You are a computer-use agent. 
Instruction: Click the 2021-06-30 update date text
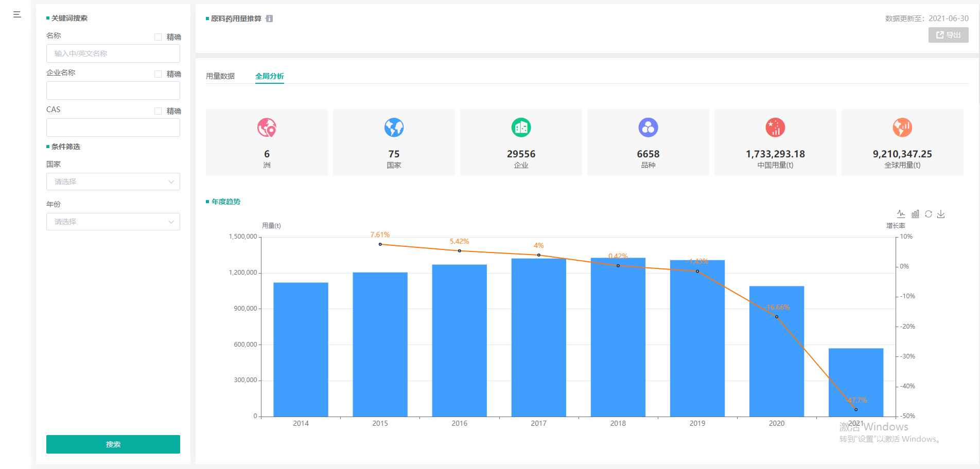[949, 19]
